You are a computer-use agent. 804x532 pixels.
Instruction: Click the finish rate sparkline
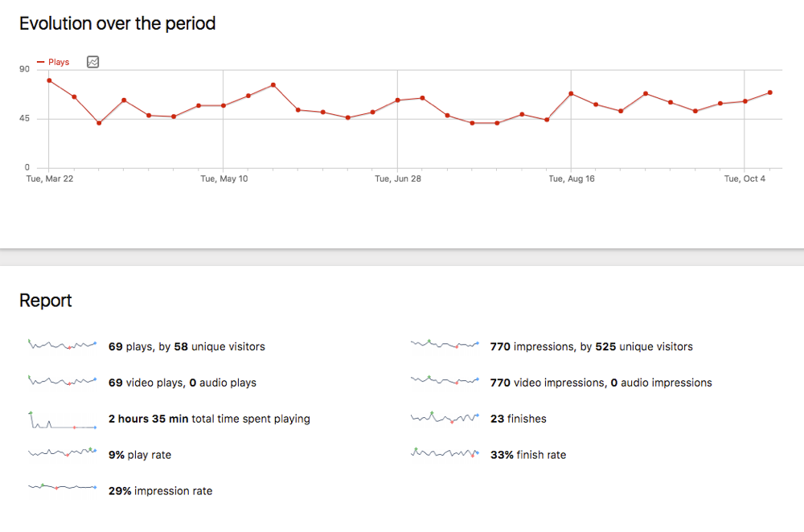pos(445,453)
